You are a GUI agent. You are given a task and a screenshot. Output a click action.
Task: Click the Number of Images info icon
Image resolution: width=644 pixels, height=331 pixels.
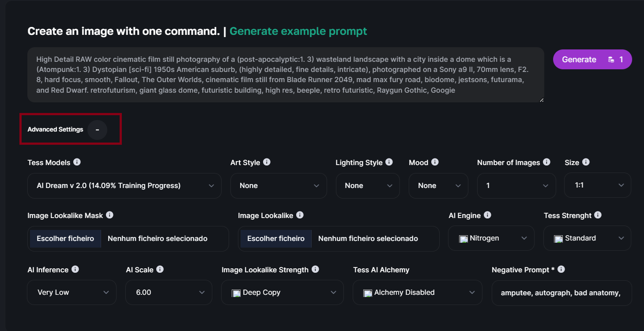(546, 162)
